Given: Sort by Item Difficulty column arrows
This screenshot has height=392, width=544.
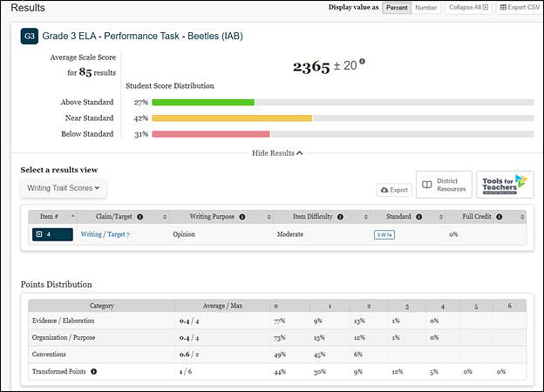Looking at the screenshot, I should (x=365, y=217).
